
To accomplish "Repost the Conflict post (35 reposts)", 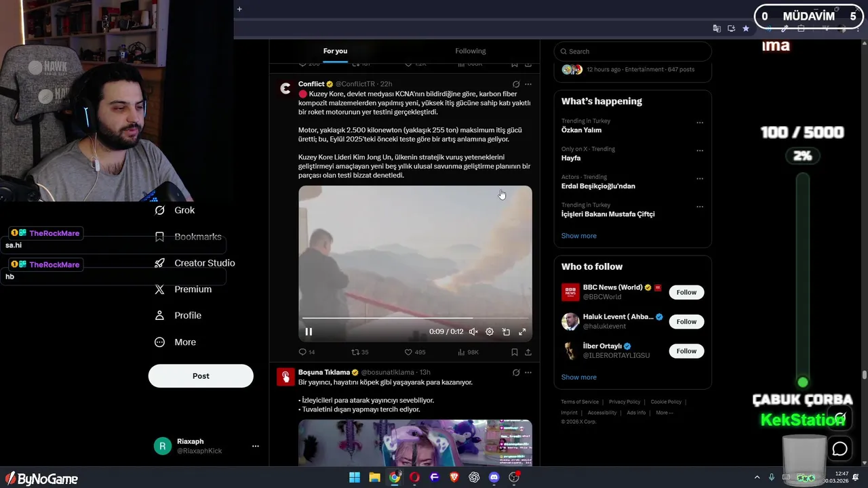I will [359, 352].
